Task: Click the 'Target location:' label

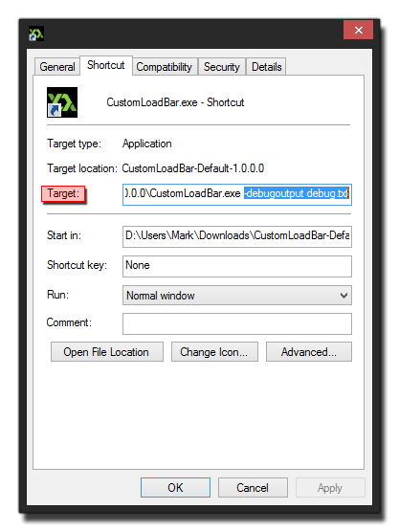Action: tap(81, 168)
